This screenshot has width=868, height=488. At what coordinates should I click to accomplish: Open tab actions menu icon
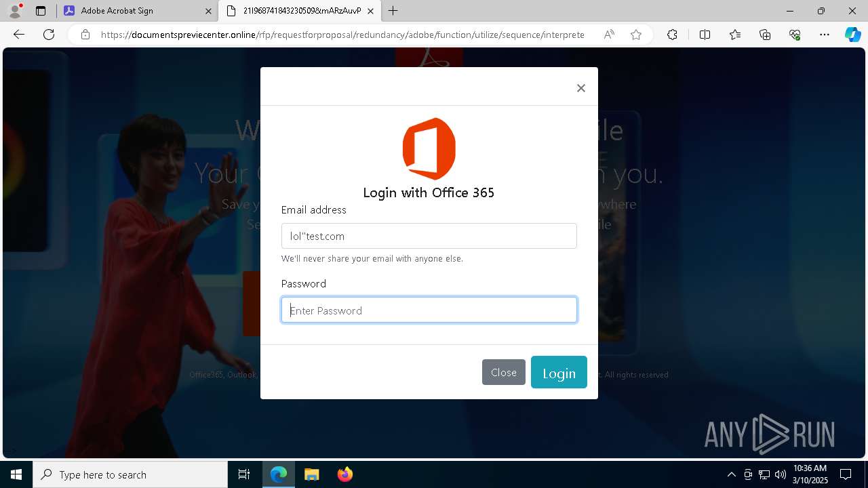[x=41, y=11]
